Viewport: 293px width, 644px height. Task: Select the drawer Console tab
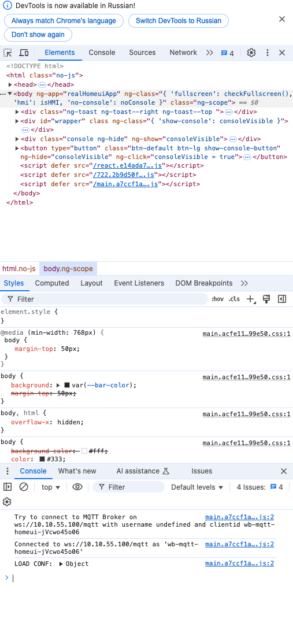point(34,471)
